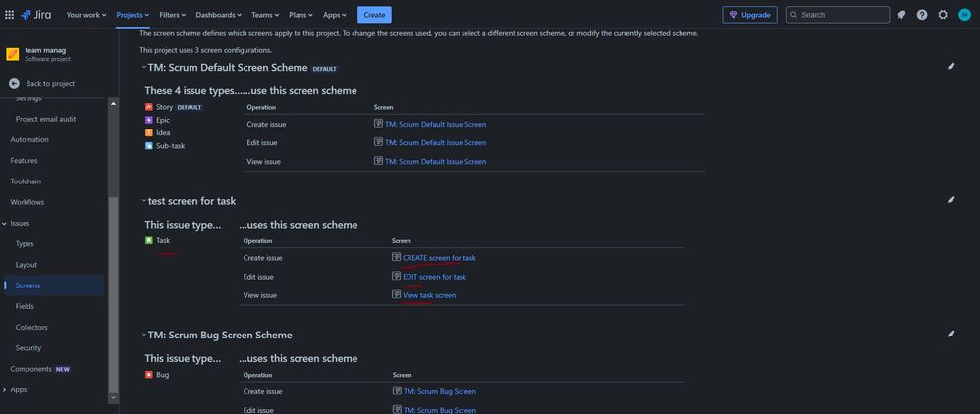Collapse the test screen for task section
980x414 pixels.
coord(143,201)
